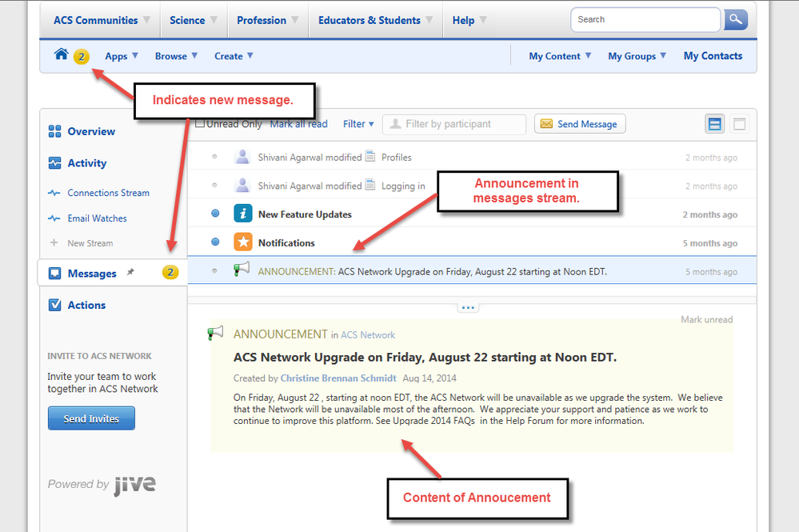The height and width of the screenshot is (532, 799).
Task: Click the search magnifier button
Action: point(735,19)
